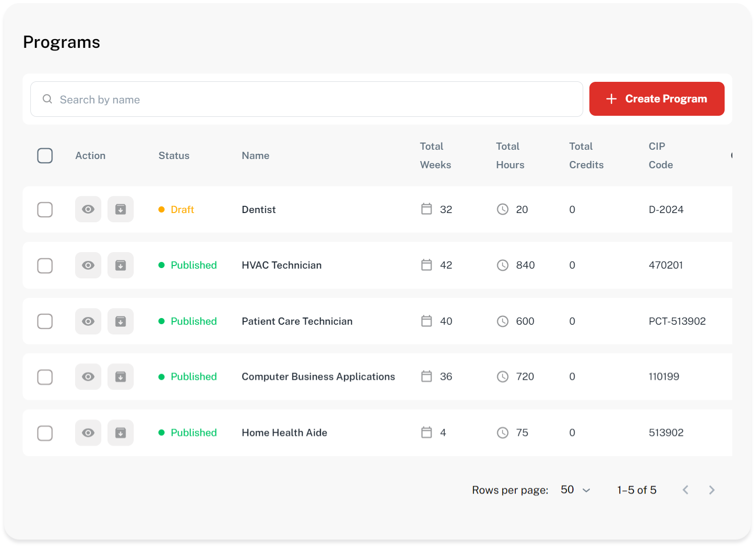
Task: Click the view eye icon for Dentist
Action: click(88, 209)
